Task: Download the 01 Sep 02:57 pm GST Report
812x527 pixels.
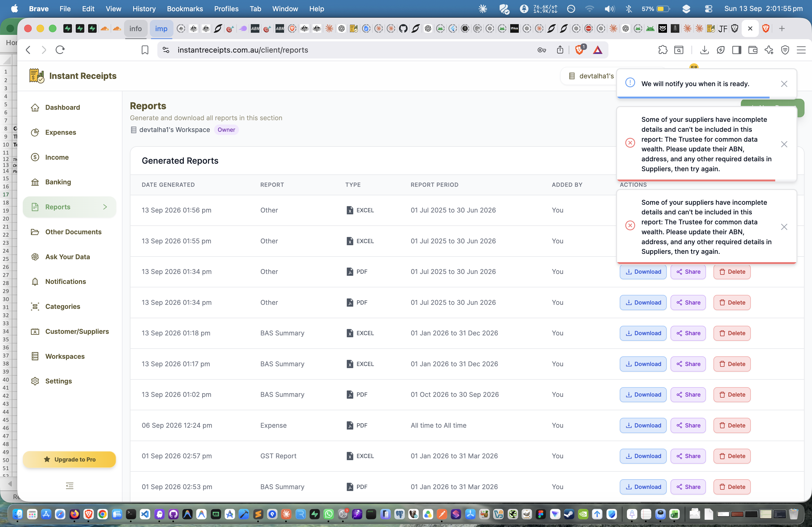Action: 643,456
